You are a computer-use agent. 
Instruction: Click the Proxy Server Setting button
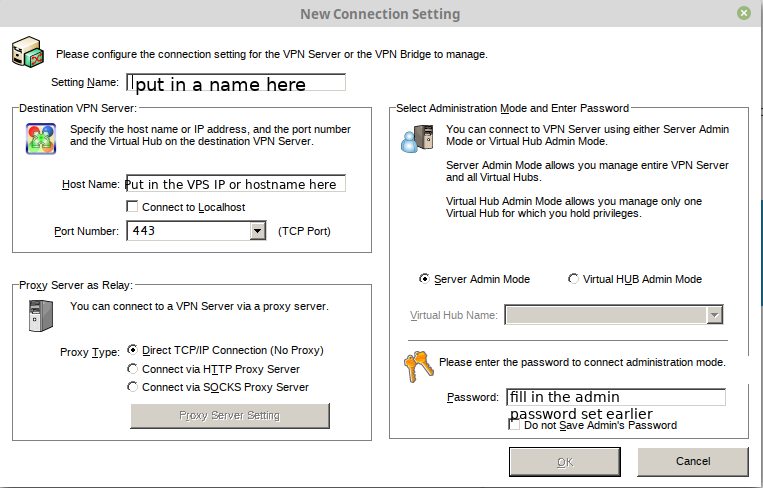pyautogui.click(x=230, y=416)
